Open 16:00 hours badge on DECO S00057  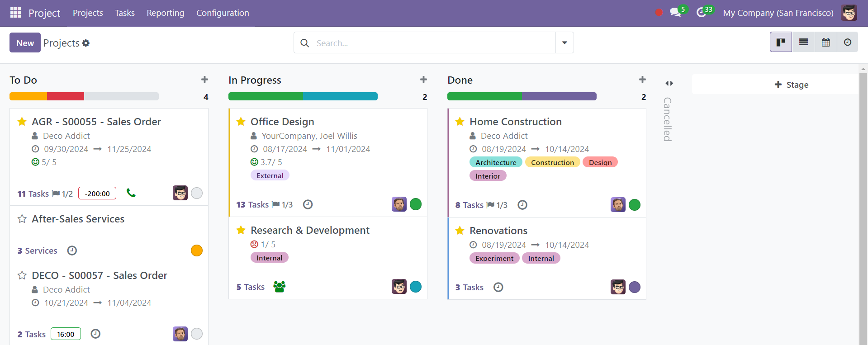click(66, 334)
